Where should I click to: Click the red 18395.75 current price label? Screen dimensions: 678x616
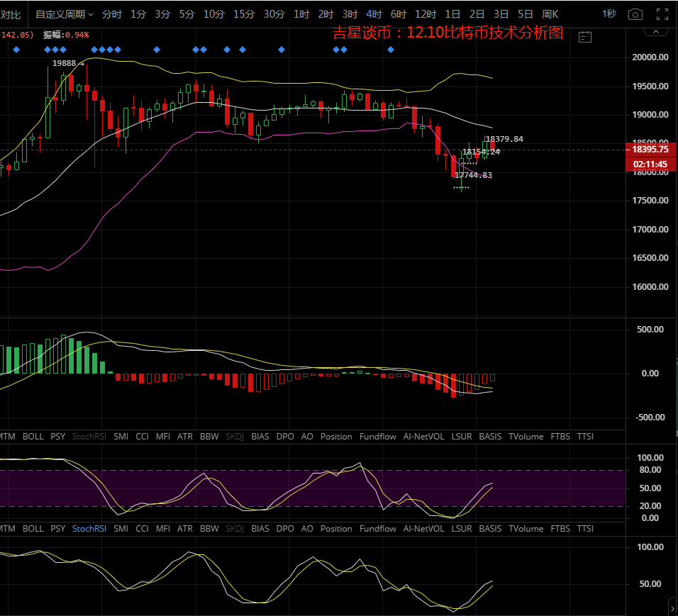(650, 150)
